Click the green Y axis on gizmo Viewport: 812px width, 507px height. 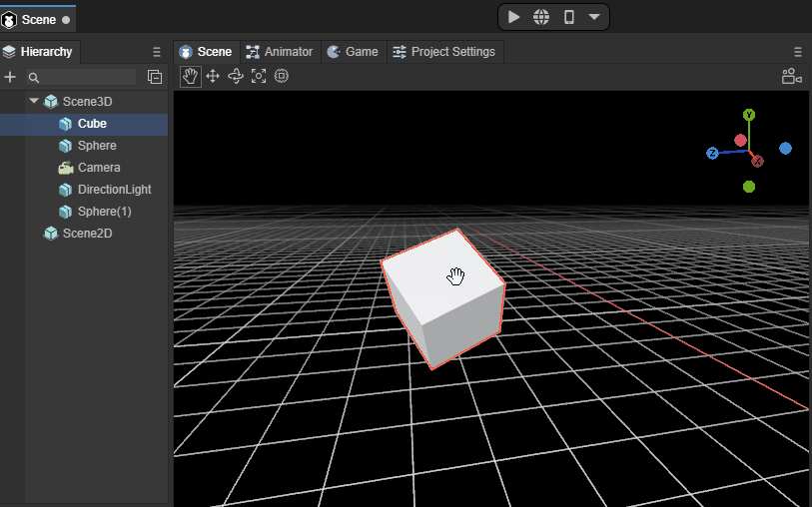[x=749, y=116]
